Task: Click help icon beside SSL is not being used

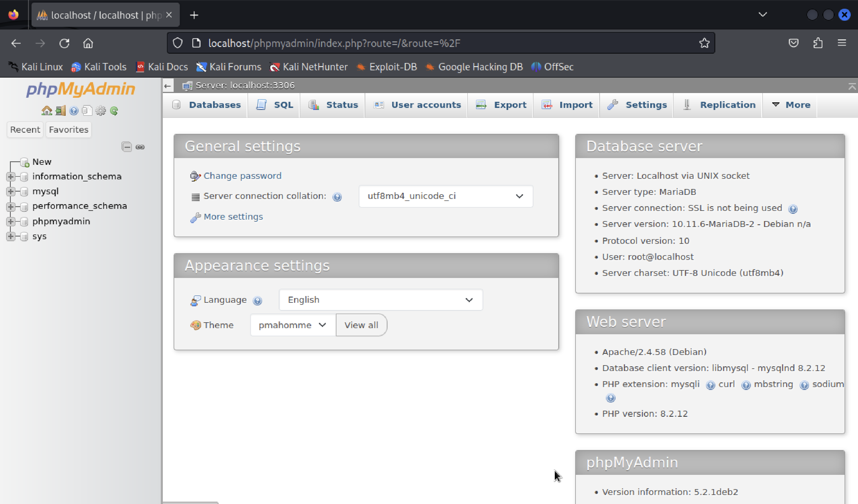Action: pyautogui.click(x=793, y=209)
